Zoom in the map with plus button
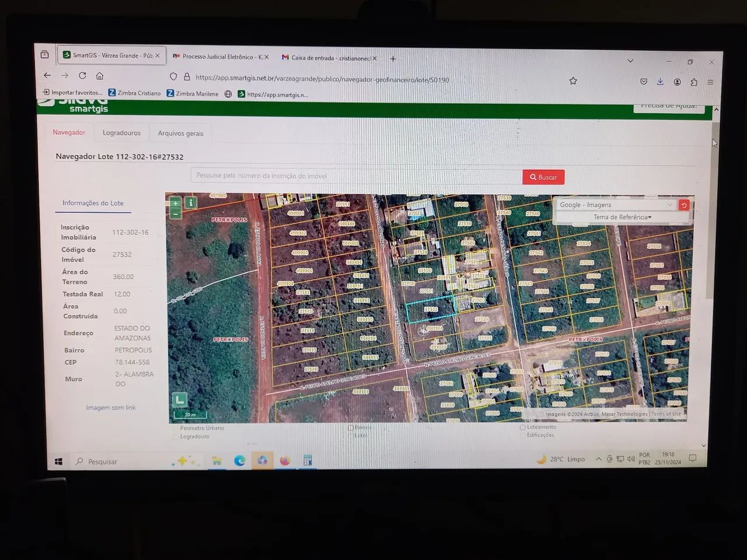This screenshot has width=747, height=560. tap(175, 203)
